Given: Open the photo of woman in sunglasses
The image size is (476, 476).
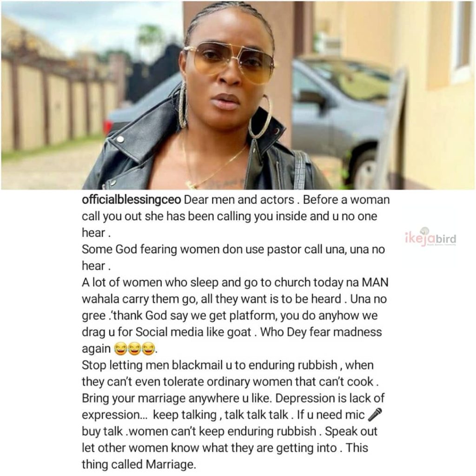Looking at the screenshot, I should coord(238,95).
